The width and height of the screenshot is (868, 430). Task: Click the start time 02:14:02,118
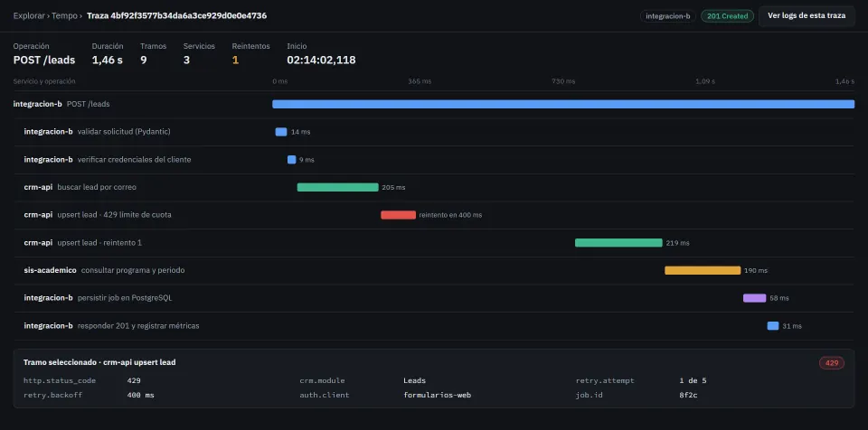(321, 60)
